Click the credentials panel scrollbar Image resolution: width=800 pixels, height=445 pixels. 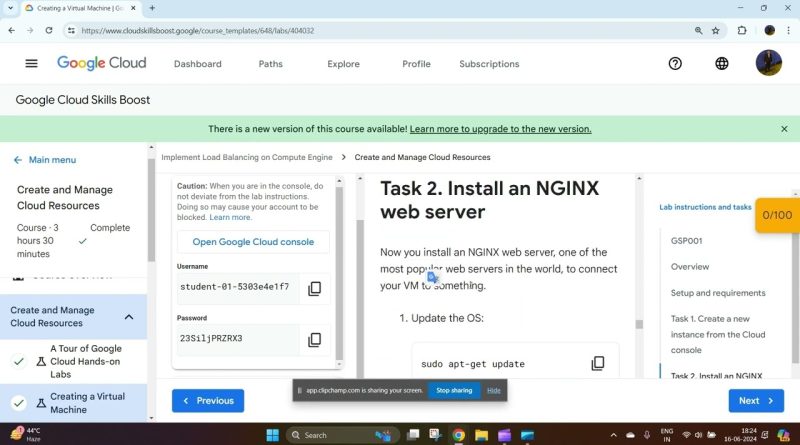(x=339, y=273)
